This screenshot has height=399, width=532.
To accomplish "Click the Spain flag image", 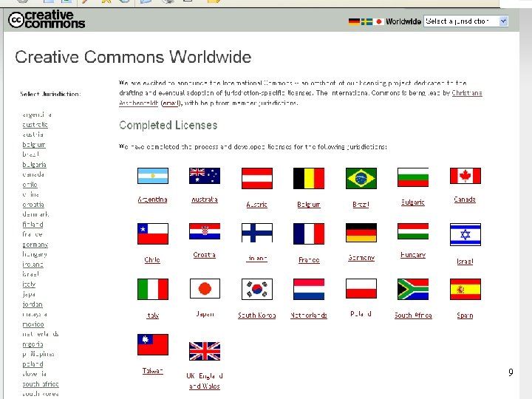I will click(465, 290).
